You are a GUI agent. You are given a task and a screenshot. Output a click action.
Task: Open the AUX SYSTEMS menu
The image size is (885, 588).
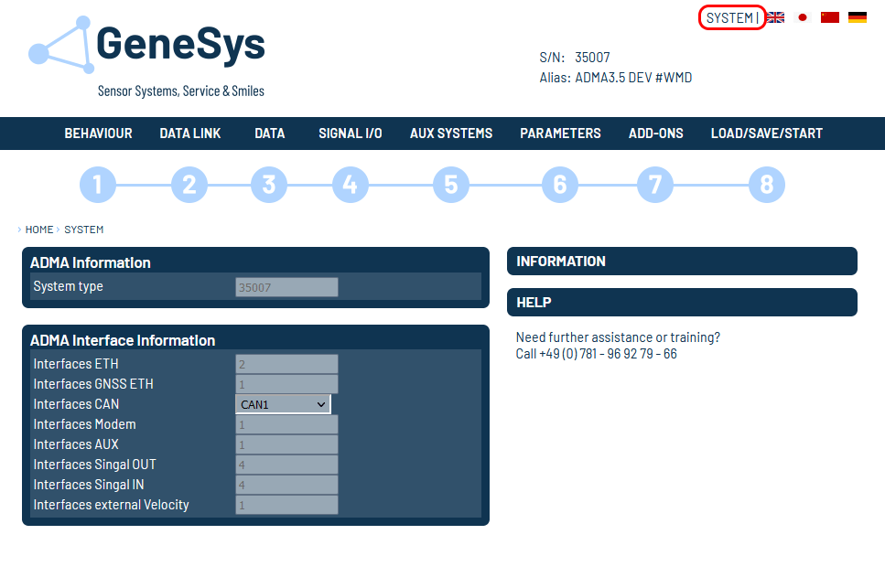451,134
